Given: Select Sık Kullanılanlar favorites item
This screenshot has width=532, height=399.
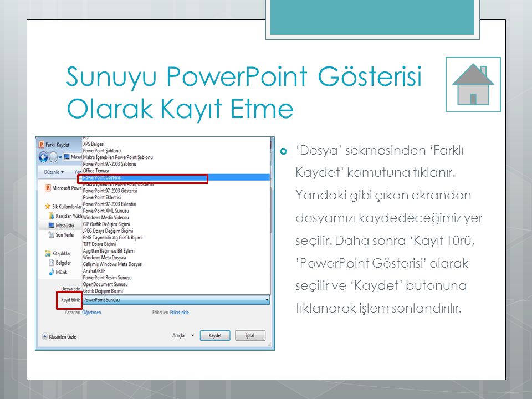Looking at the screenshot, I should (x=63, y=206).
